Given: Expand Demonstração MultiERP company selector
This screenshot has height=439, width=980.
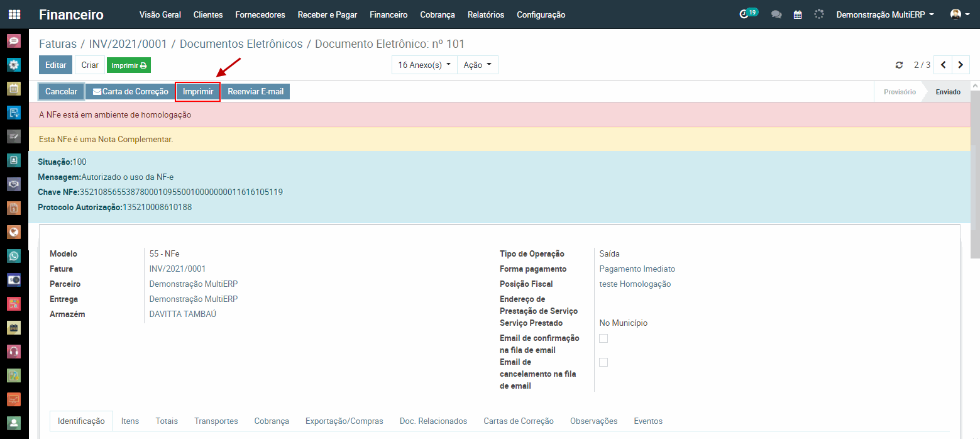Looking at the screenshot, I should click(884, 14).
